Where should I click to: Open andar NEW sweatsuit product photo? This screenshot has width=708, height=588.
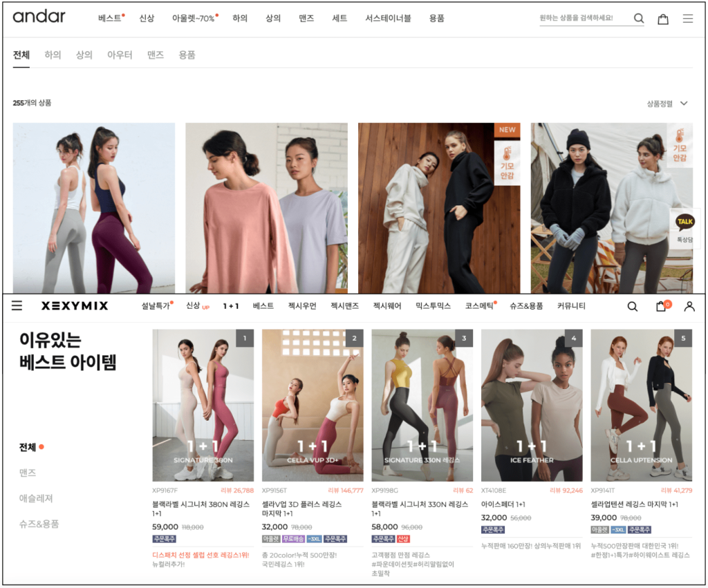439,208
